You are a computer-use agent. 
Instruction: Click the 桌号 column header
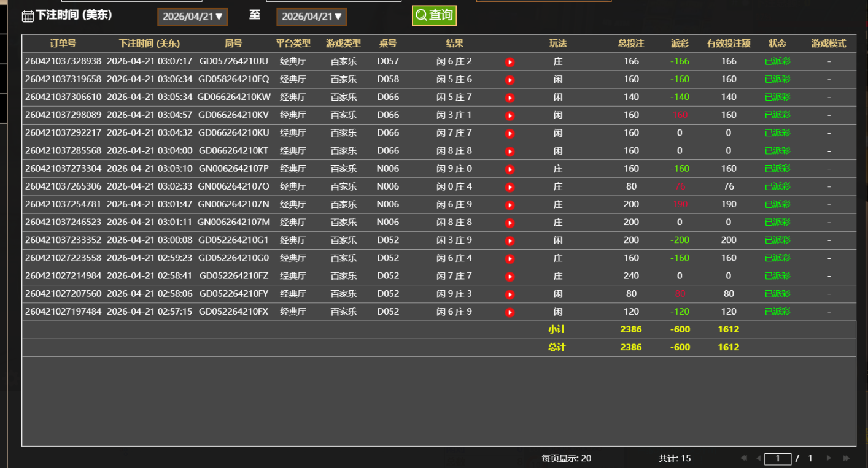[388, 44]
